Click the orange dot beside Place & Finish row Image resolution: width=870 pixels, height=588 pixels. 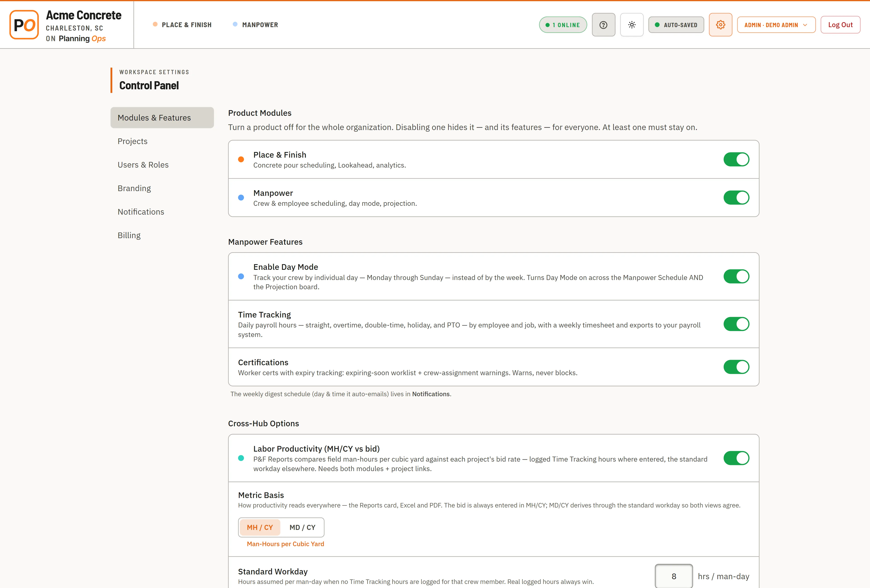[241, 159]
